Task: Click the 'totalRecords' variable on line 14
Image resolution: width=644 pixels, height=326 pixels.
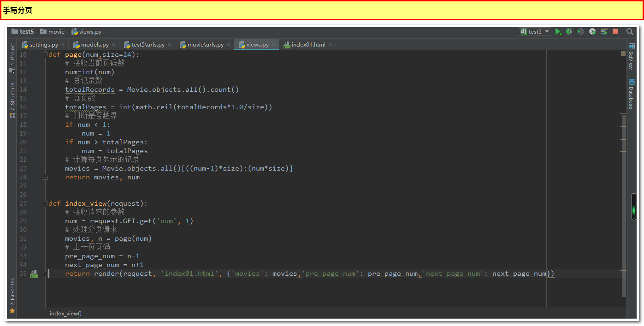Action: coord(90,89)
